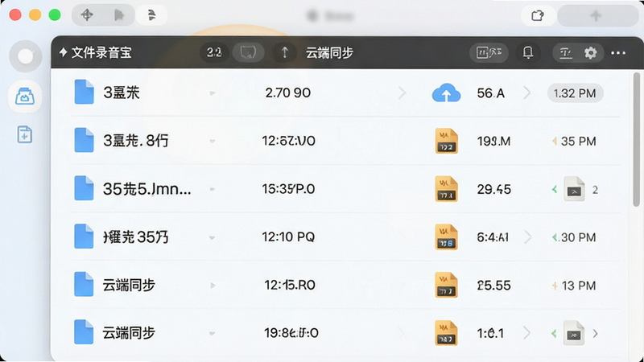Click the chevron after 2.70 90
Image resolution: width=644 pixels, height=362 pixels.
(x=402, y=93)
